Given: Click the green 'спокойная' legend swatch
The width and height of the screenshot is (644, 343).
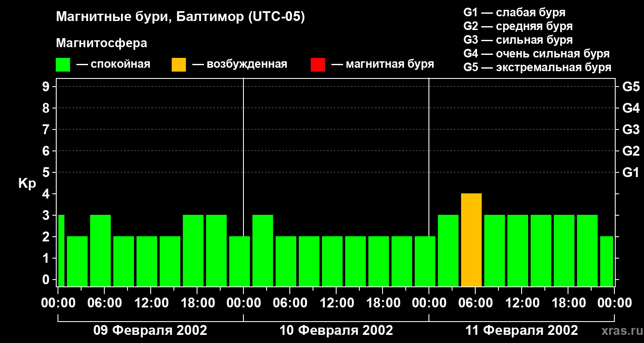Looking at the screenshot, I should click(63, 65).
